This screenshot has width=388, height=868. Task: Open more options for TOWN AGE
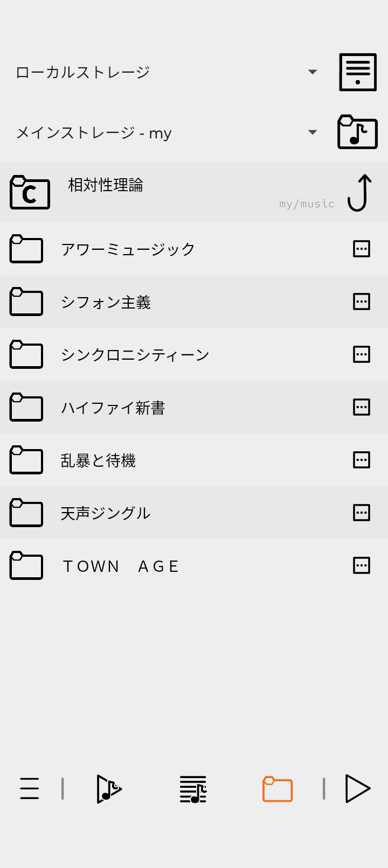coord(361,565)
